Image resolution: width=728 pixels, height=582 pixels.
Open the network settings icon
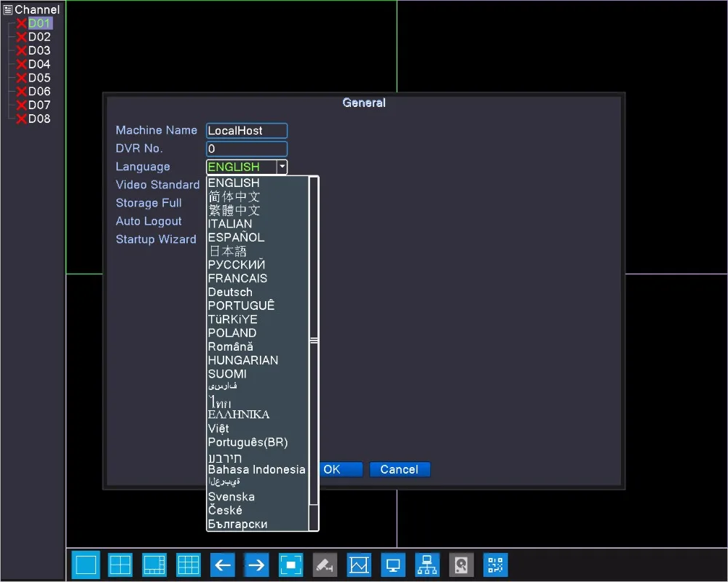click(x=427, y=565)
